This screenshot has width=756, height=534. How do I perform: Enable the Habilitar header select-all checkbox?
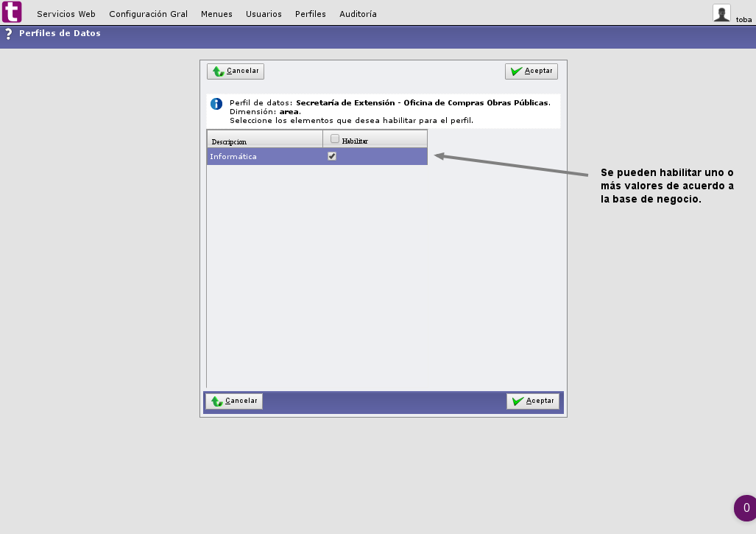point(335,138)
